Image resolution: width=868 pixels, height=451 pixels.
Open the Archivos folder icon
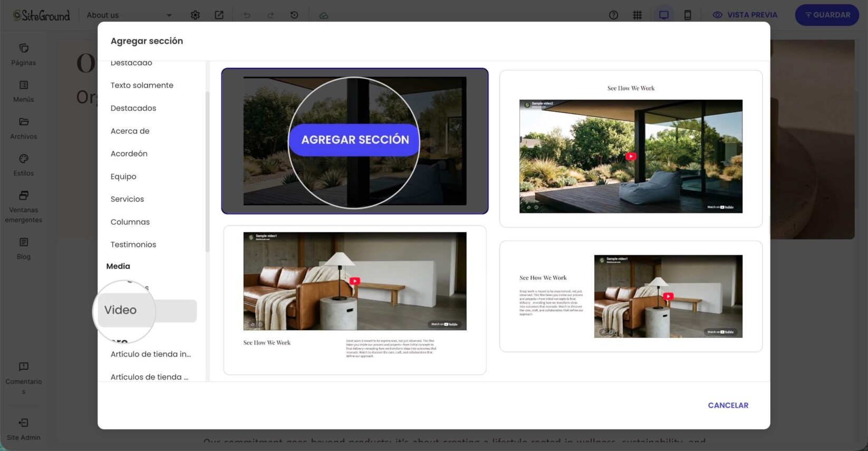[x=24, y=122]
